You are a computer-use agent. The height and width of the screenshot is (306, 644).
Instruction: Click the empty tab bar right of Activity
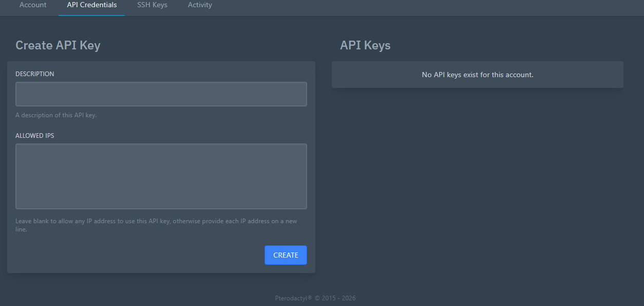coord(411,6)
